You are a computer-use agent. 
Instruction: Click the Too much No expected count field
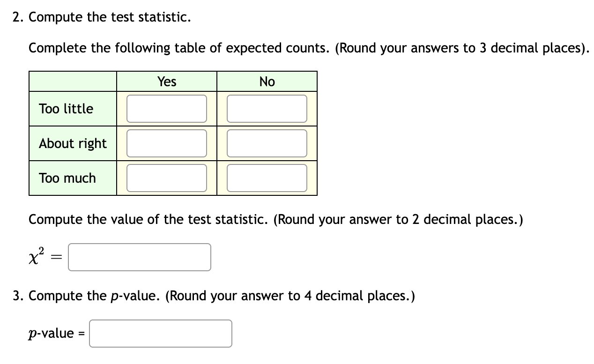coord(267,178)
